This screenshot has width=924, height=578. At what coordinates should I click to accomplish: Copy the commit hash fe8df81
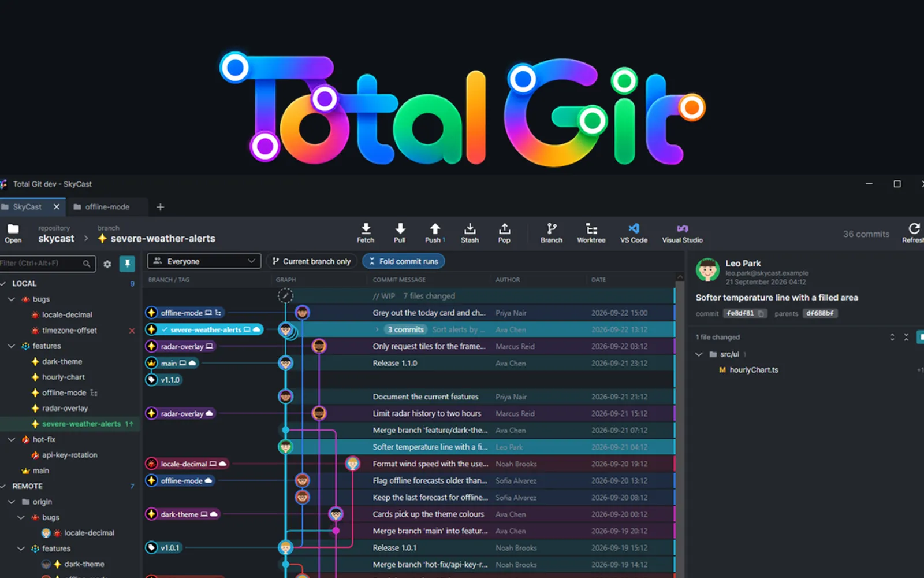(x=761, y=314)
